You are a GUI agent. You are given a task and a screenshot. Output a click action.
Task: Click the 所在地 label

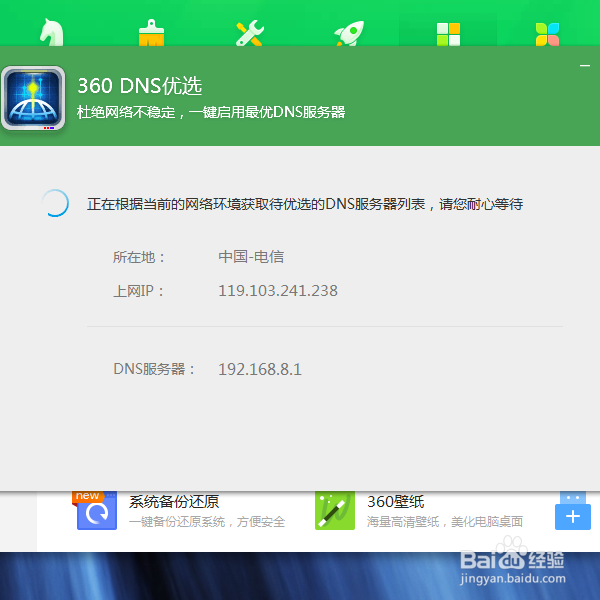(x=139, y=257)
